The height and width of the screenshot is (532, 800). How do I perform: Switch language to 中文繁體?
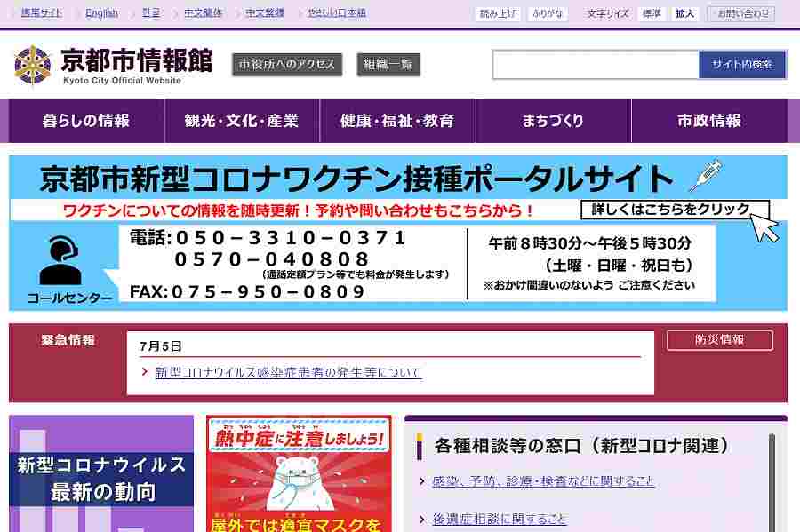pyautogui.click(x=264, y=12)
